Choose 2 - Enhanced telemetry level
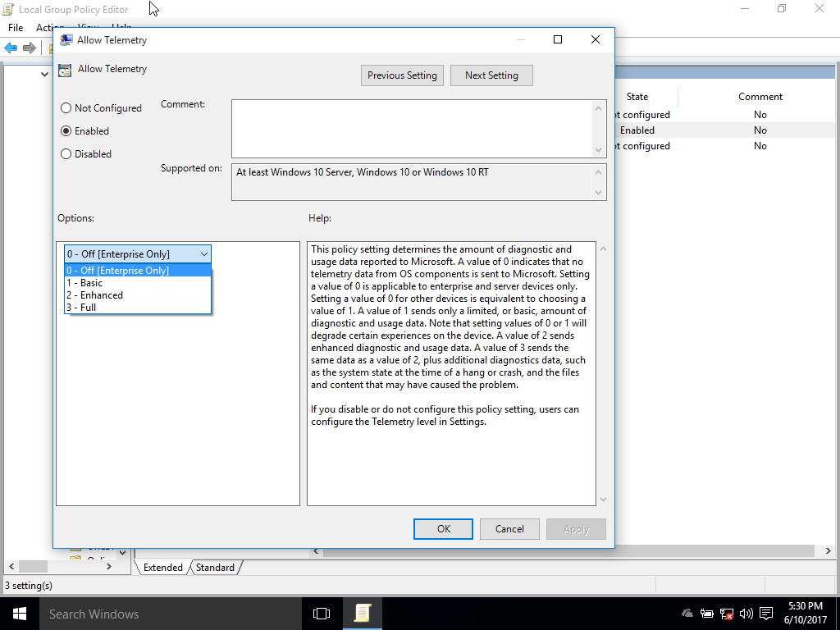This screenshot has width=840, height=630. [138, 295]
